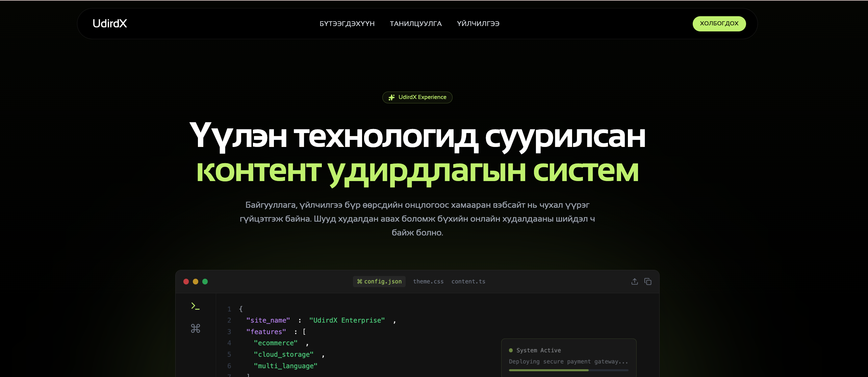Click the green System Active status dot
Image resolution: width=868 pixels, height=377 pixels.
pyautogui.click(x=511, y=350)
